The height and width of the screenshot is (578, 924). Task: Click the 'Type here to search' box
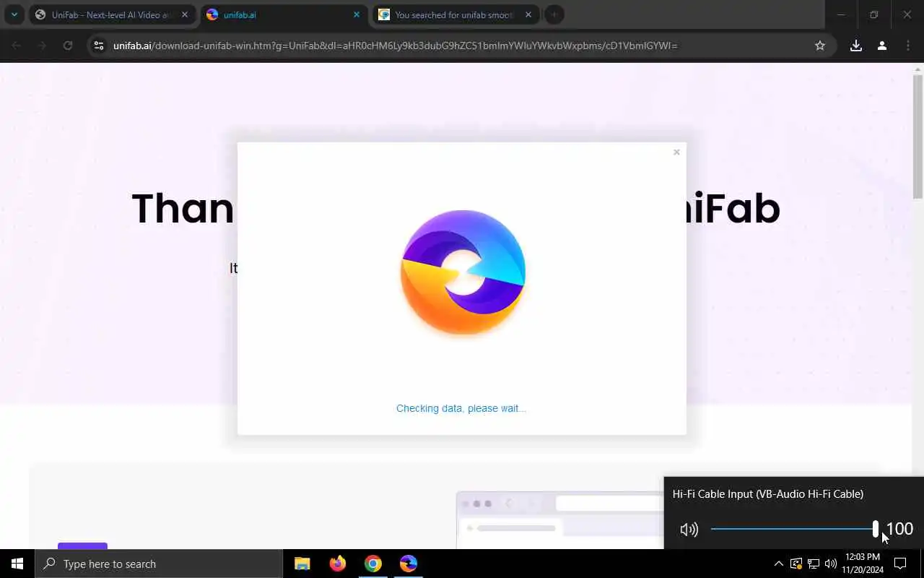159,564
